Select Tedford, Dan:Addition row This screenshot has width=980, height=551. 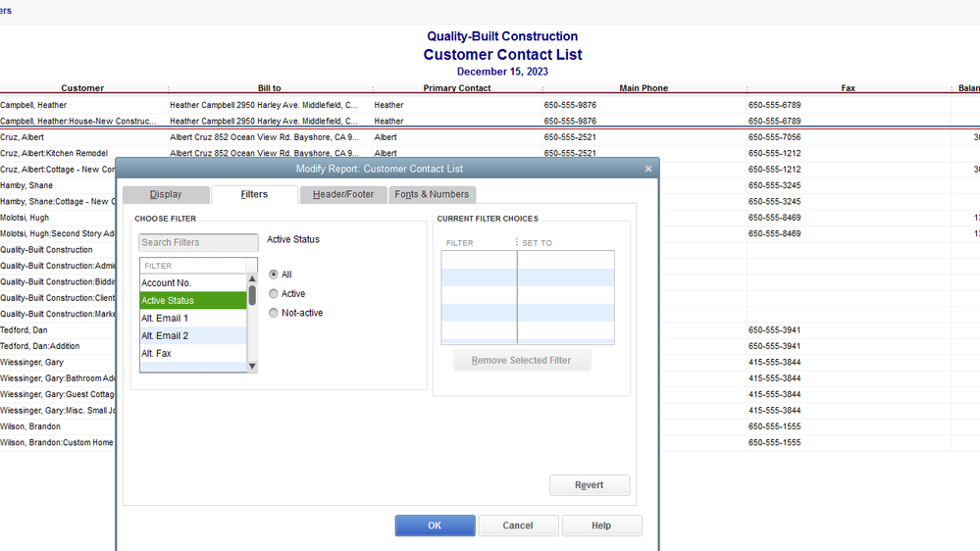tap(40, 346)
